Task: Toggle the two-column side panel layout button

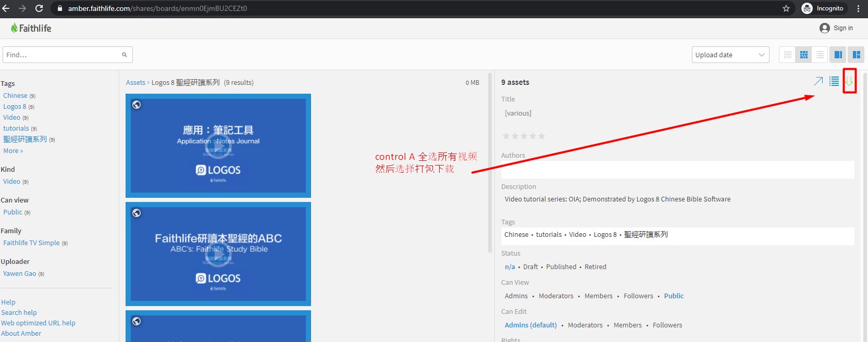Action: point(838,55)
